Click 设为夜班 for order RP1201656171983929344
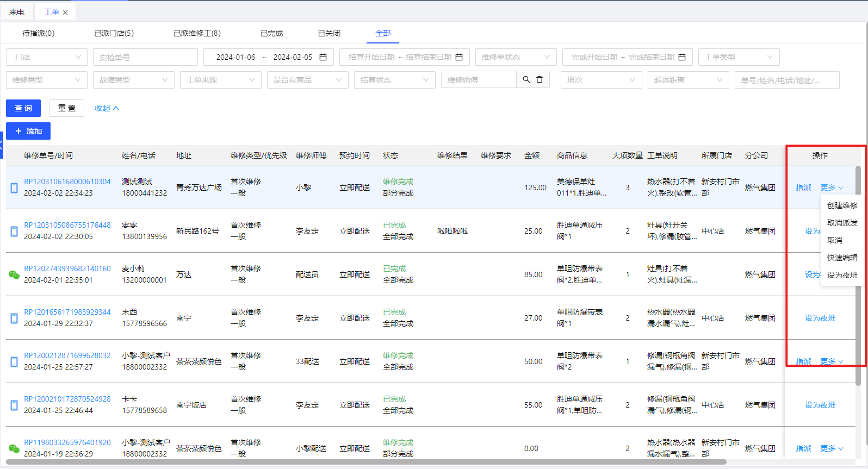Image resolution: width=868 pixels, height=469 pixels. pos(820,318)
